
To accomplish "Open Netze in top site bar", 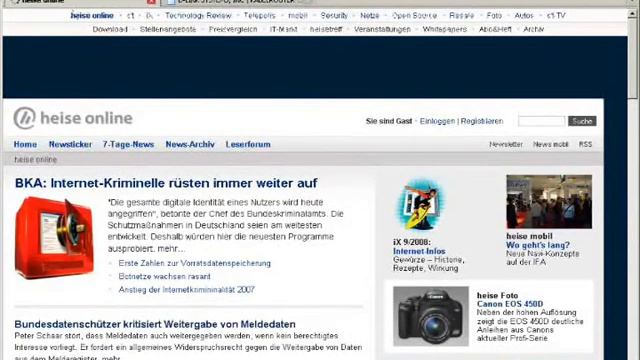I will pos(369,16).
